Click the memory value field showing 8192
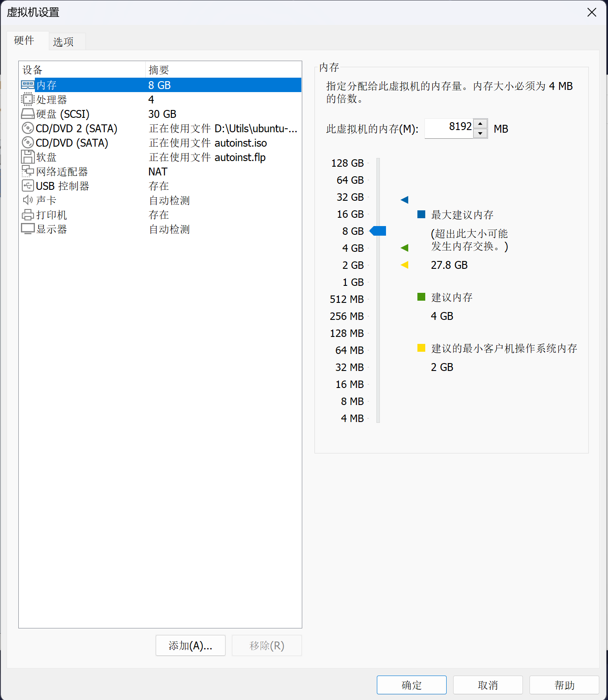This screenshot has width=608, height=700. [449, 128]
